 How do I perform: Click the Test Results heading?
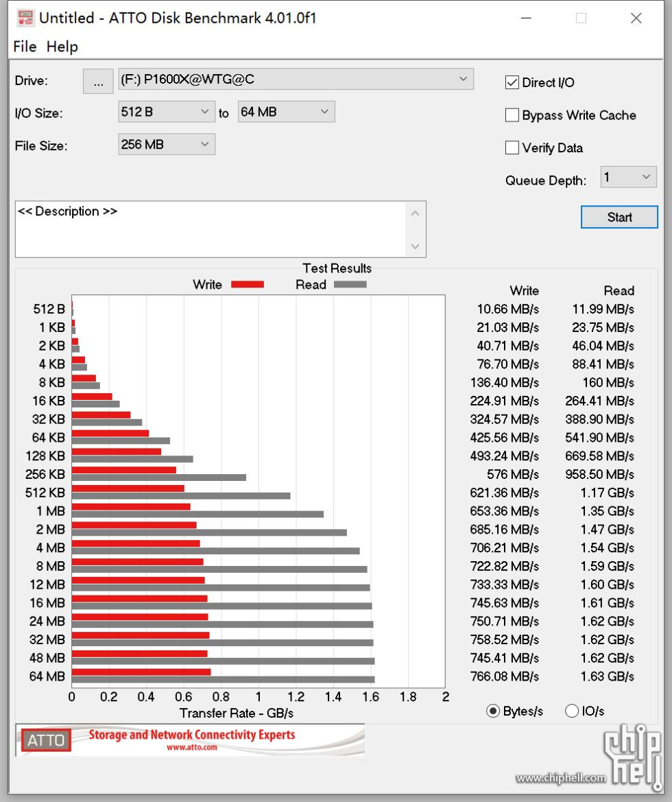(337, 268)
